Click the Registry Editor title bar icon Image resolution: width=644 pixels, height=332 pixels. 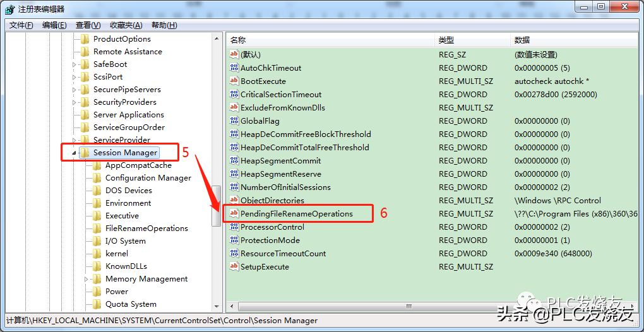tap(9, 8)
